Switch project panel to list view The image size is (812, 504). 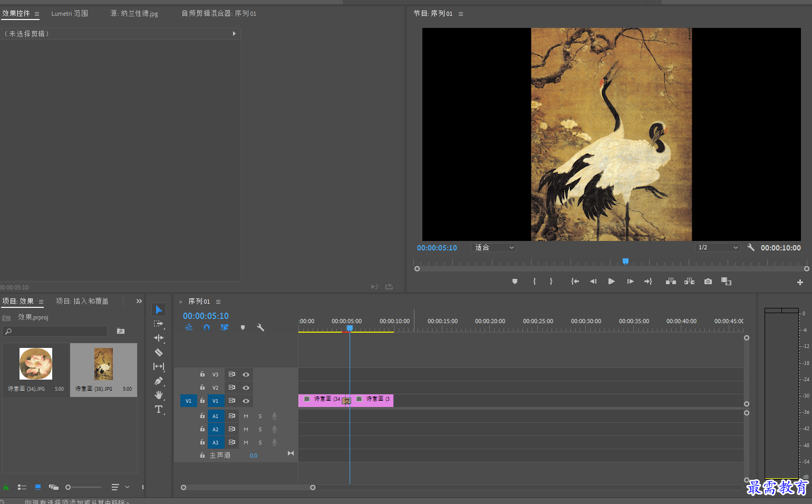(x=22, y=487)
